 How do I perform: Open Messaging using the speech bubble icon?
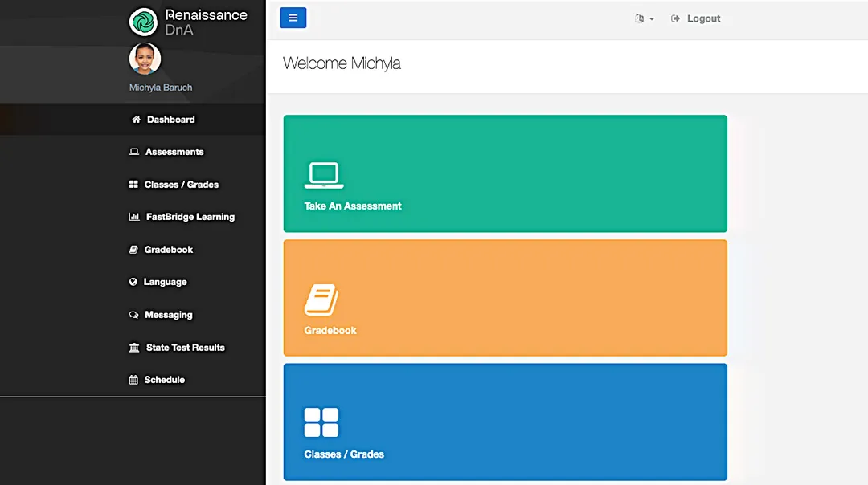click(x=135, y=315)
